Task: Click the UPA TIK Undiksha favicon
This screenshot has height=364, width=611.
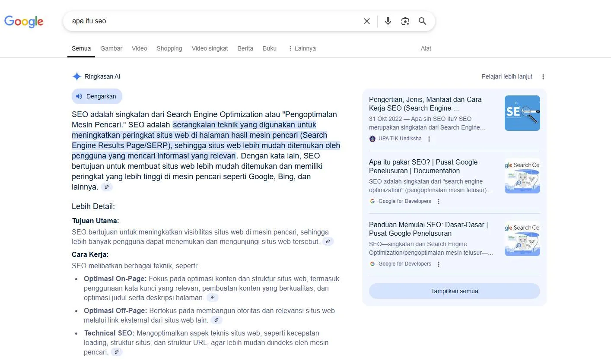Action: pyautogui.click(x=372, y=139)
